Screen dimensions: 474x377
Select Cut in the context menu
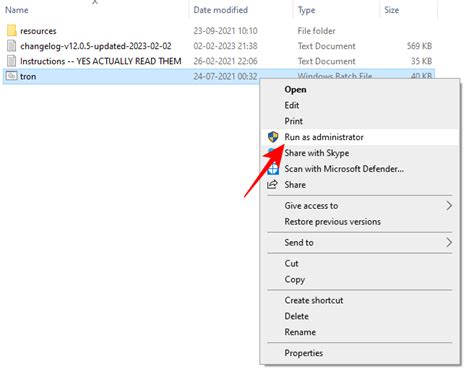click(291, 264)
